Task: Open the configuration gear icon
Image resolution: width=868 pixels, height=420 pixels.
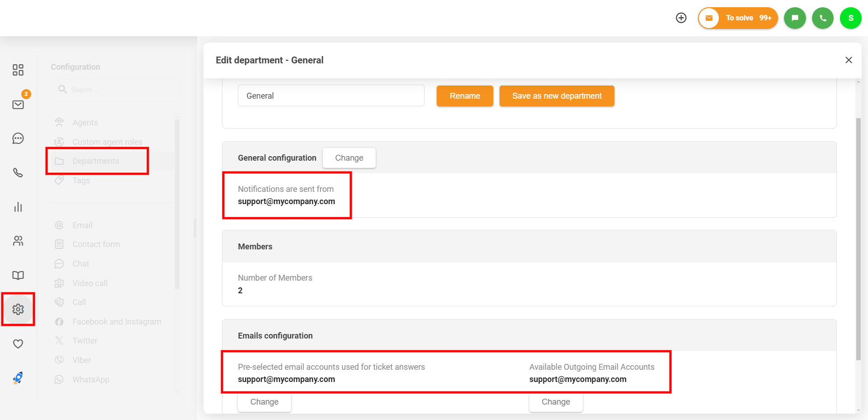Action: pos(18,310)
